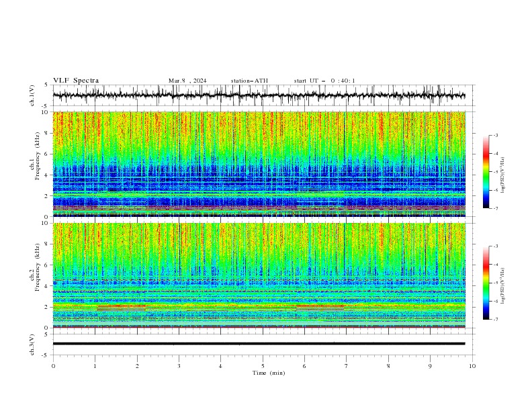Select the date label "Mar.8 , 2024"
532x411 pixels.
[x=187, y=81]
